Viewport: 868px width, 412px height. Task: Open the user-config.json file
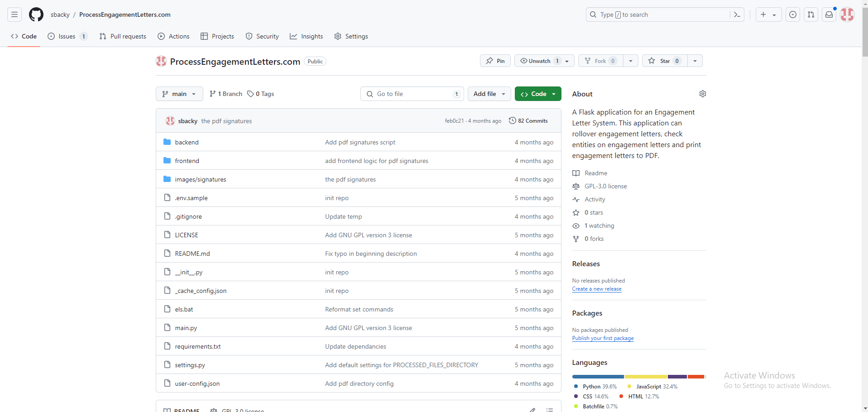pos(197,383)
